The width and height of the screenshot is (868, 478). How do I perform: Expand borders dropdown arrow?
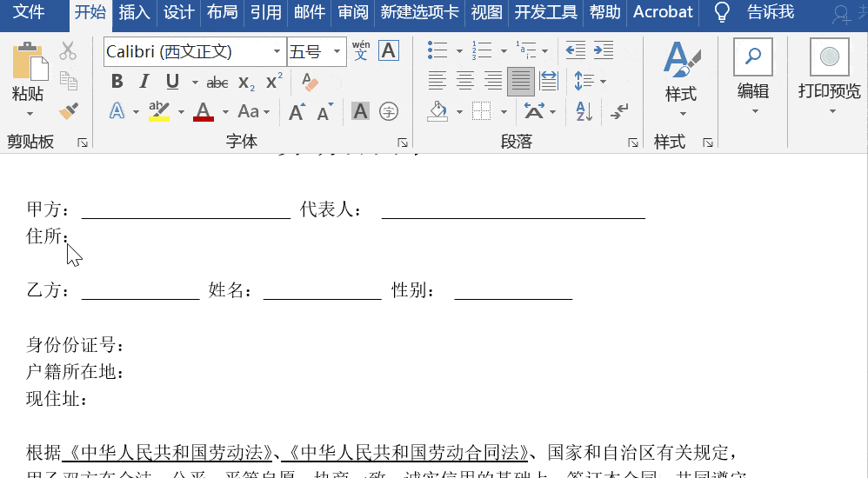coord(504,112)
